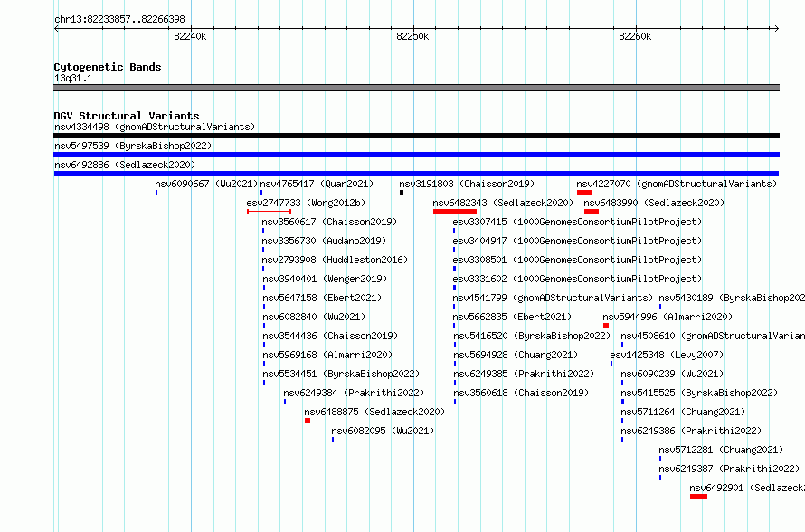Open nsv3560618 (Chaisson2019) label

(x=521, y=393)
